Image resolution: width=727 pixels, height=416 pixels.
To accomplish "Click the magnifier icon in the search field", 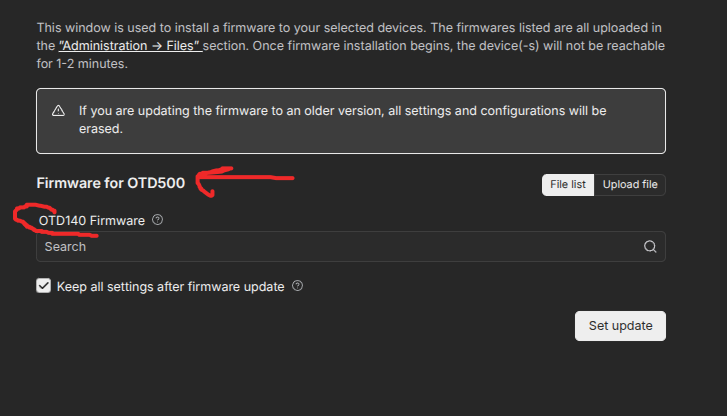I will tap(650, 247).
